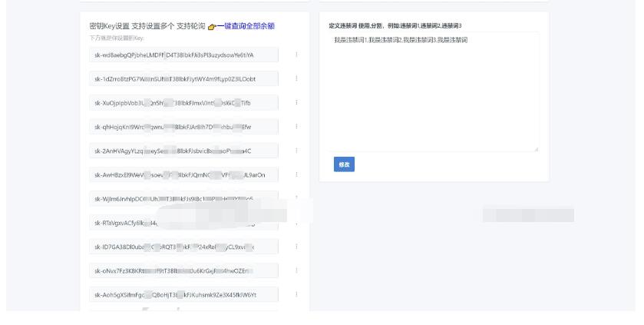Edit key field sk-wd8aebgQPjbheLMDF

(x=184, y=55)
